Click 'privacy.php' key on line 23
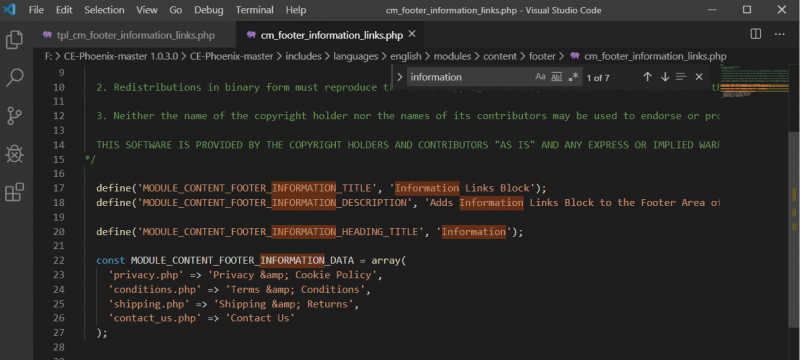Viewport: 800px width, 360px height. pos(145,275)
